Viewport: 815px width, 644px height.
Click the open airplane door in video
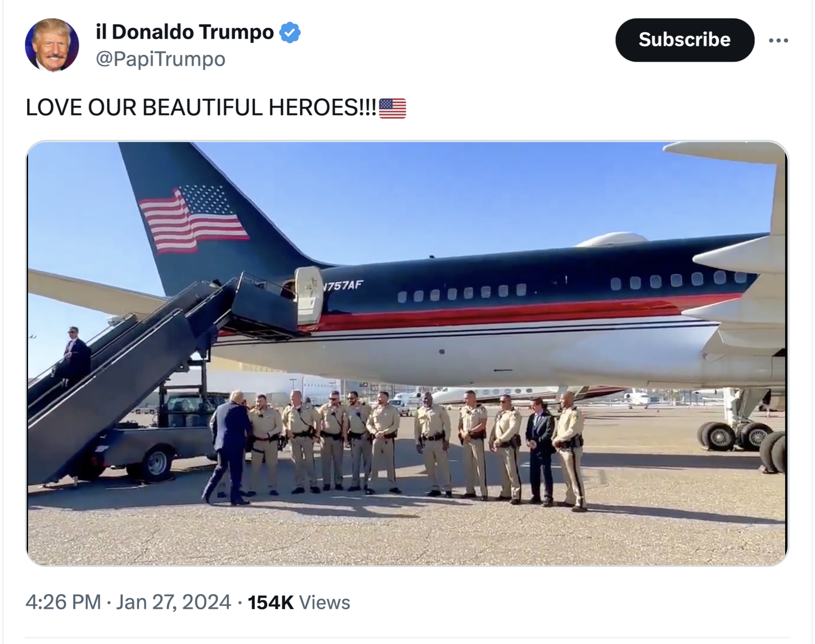pyautogui.click(x=309, y=296)
